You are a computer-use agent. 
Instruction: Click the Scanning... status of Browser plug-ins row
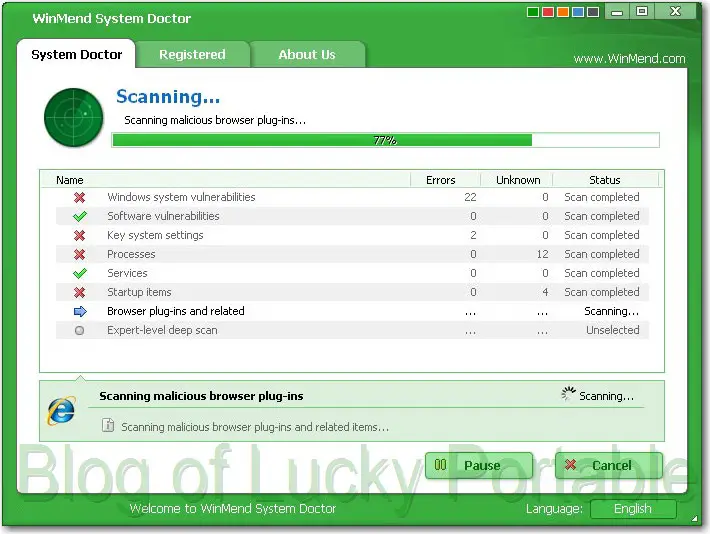click(611, 311)
